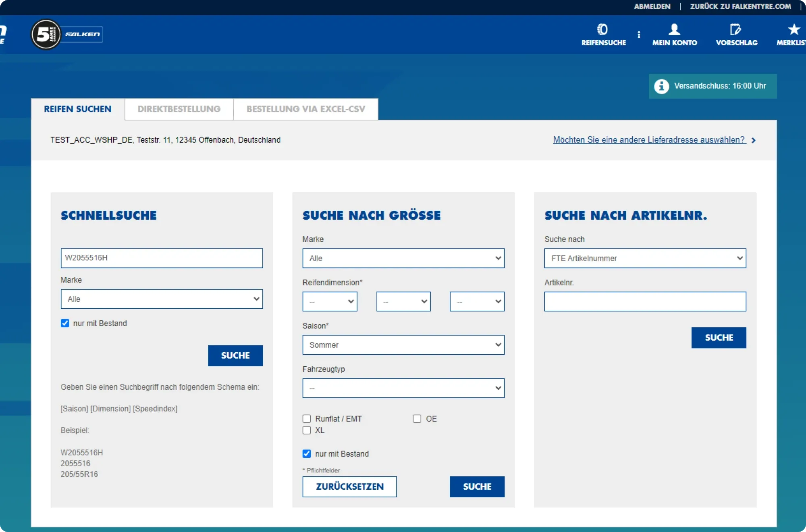Viewport: 806px width, 532px height.
Task: Enable the Runflat / EMT checkbox
Action: 307,419
